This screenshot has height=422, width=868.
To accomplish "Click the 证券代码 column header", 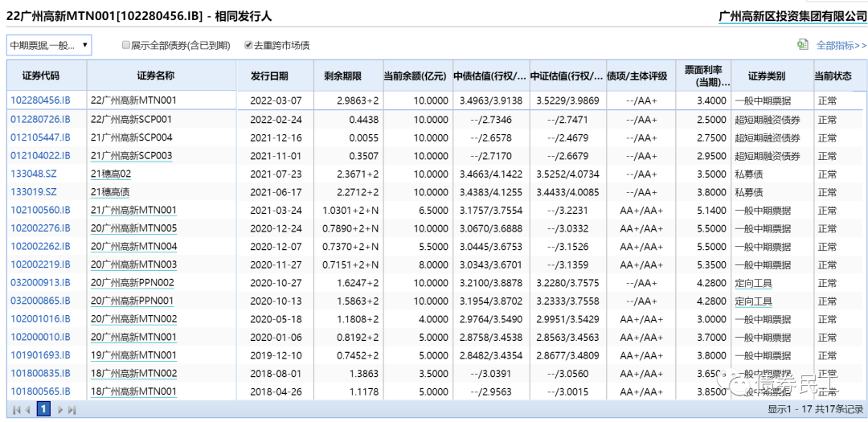I will [x=40, y=76].
